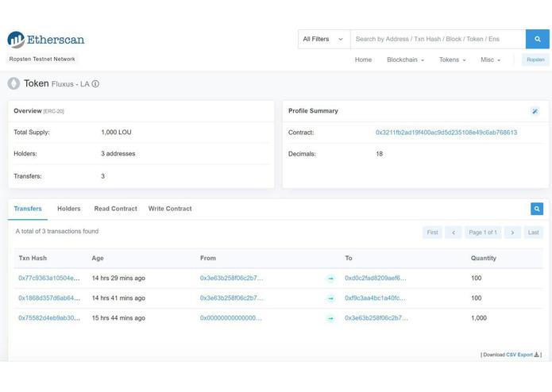Open the token info icon beside Fluxus - LA

95,84
